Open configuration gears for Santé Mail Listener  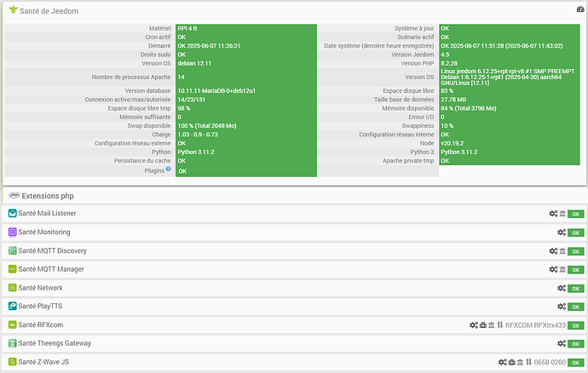[x=553, y=214]
